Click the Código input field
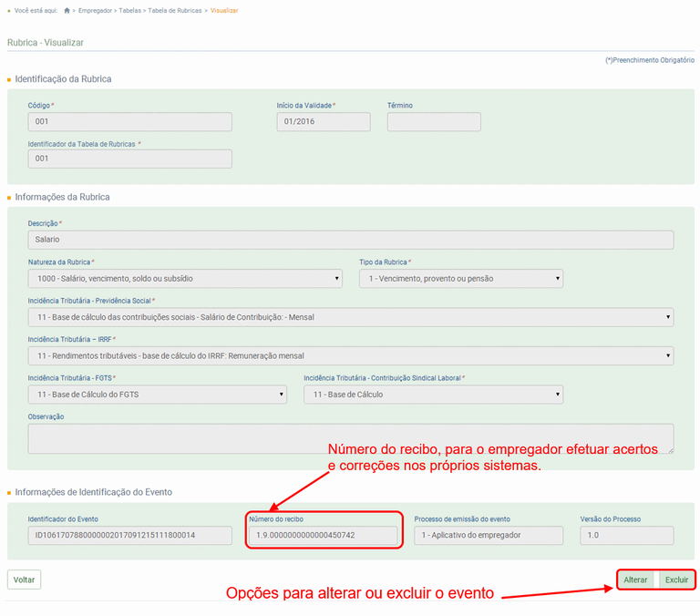700x616 pixels. click(x=129, y=122)
